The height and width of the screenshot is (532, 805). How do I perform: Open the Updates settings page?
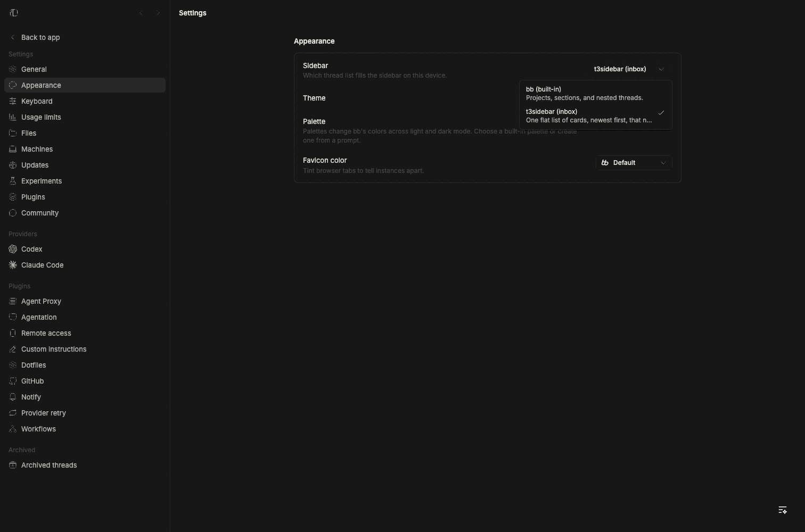coord(85,165)
